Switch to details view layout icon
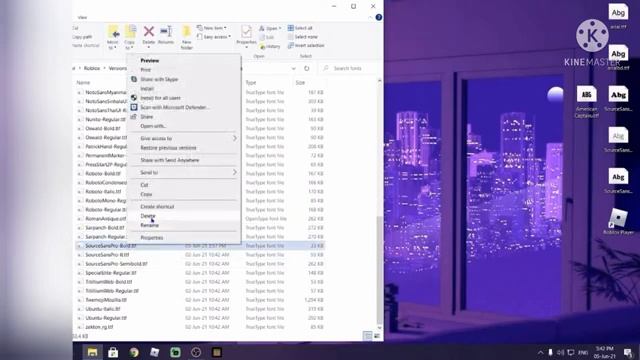This screenshot has height=360, width=640. click(x=368, y=336)
